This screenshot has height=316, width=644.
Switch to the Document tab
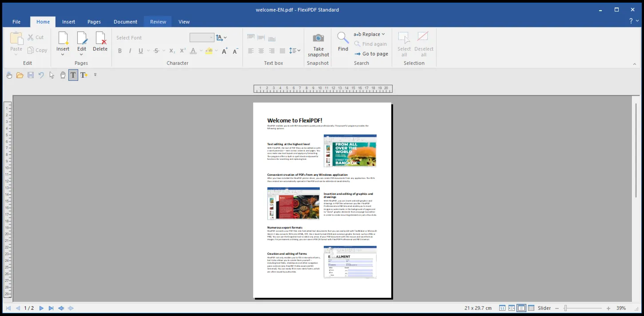pos(126,22)
